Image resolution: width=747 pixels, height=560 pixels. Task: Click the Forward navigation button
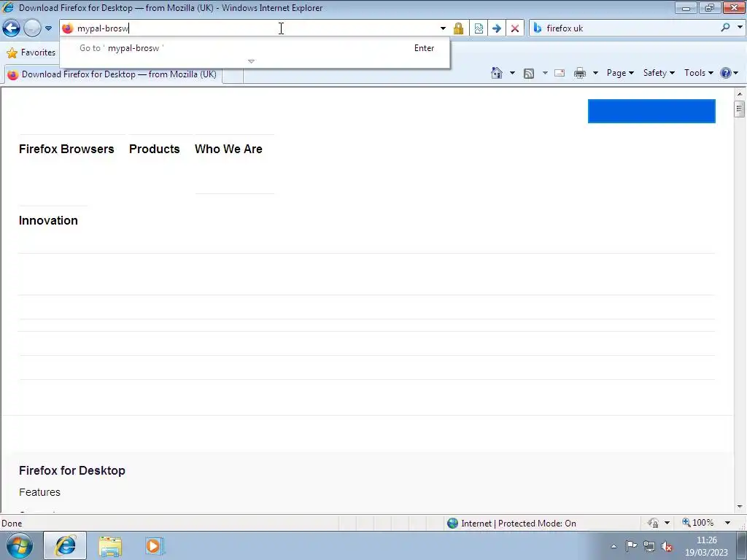(32, 28)
